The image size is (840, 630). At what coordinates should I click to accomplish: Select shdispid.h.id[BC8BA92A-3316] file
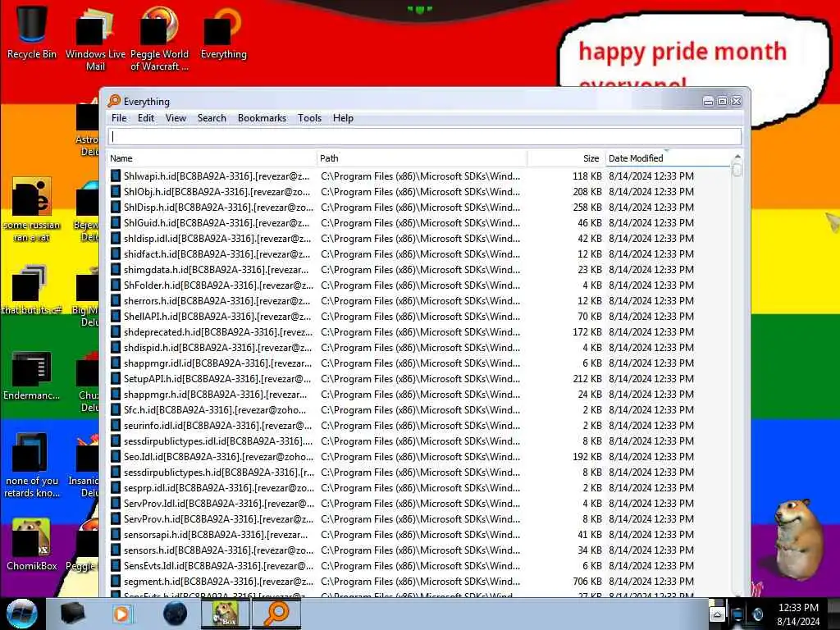click(x=217, y=347)
